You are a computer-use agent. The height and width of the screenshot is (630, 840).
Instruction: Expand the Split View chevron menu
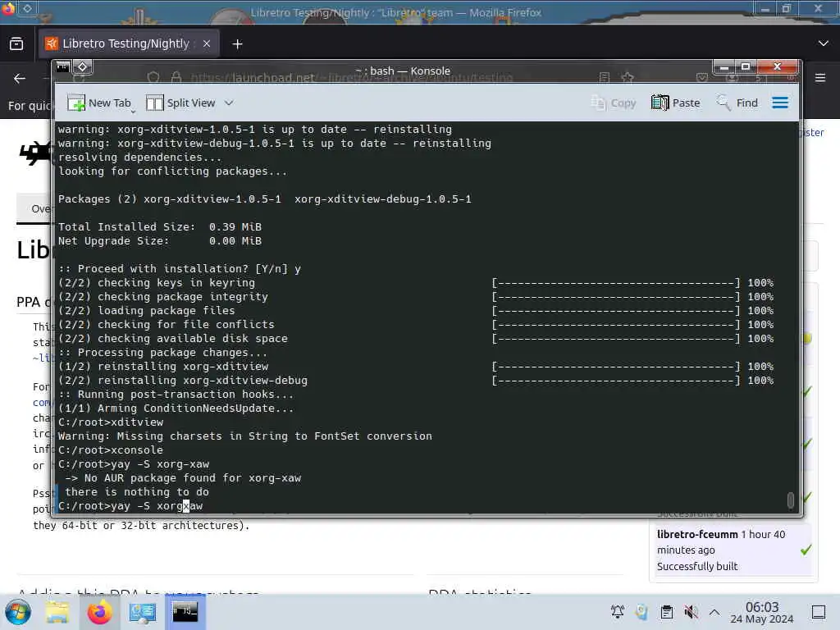(229, 103)
